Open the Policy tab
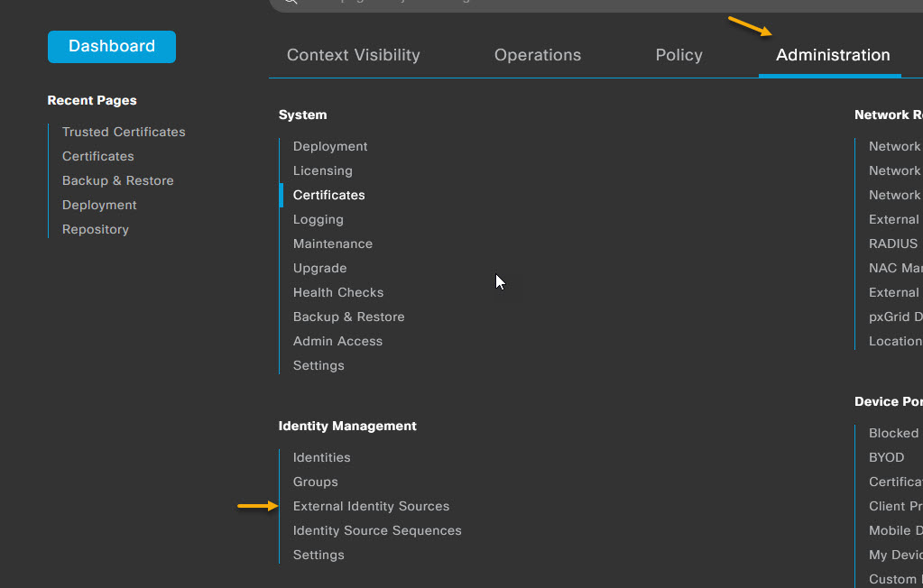923x588 pixels. pyautogui.click(x=678, y=55)
